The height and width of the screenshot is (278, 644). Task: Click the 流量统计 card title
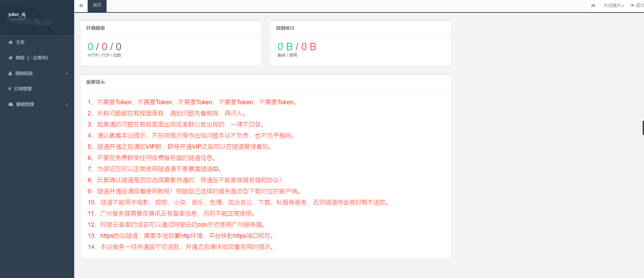tap(285, 28)
